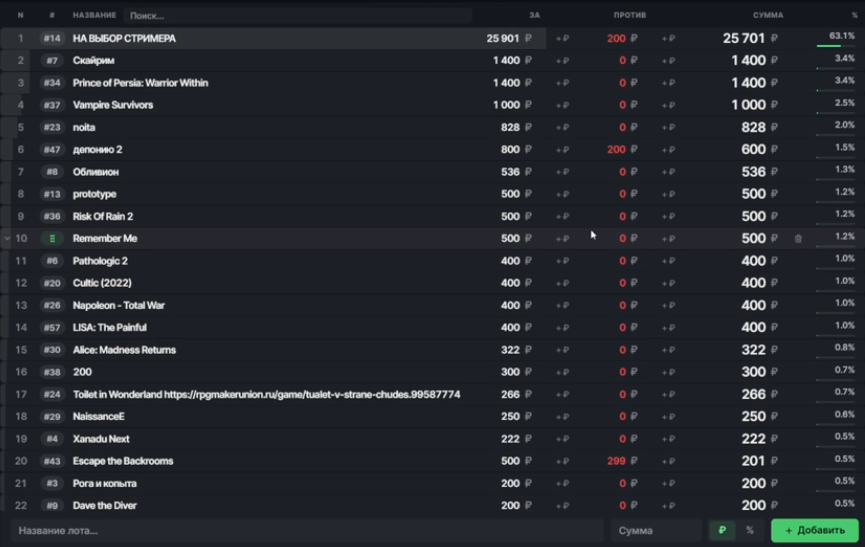
Task: Add rubles against Скайрим in ПРОТИВ column
Action: coord(668,61)
